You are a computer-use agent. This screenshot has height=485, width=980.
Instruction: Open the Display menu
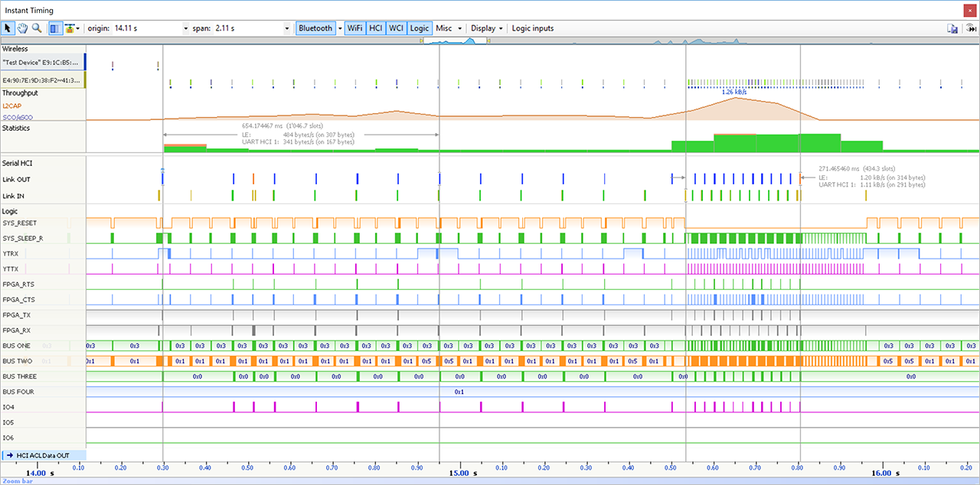487,28
